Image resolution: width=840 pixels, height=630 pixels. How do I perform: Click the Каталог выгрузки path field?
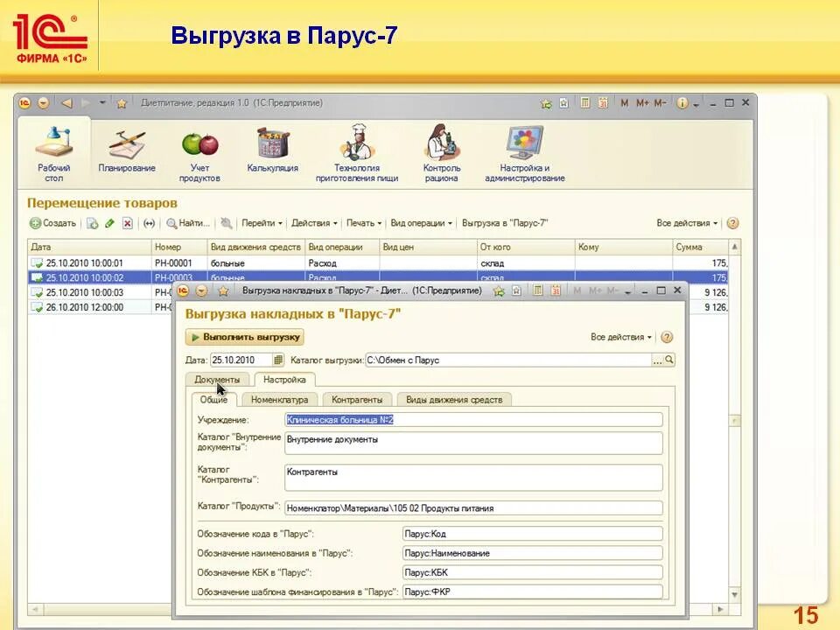point(507,360)
